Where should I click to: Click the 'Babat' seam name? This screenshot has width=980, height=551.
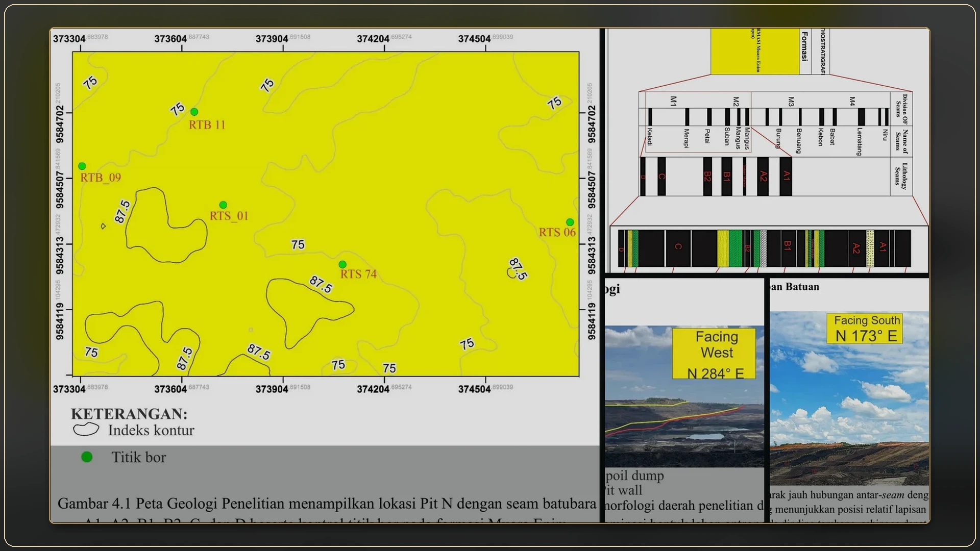(832, 137)
